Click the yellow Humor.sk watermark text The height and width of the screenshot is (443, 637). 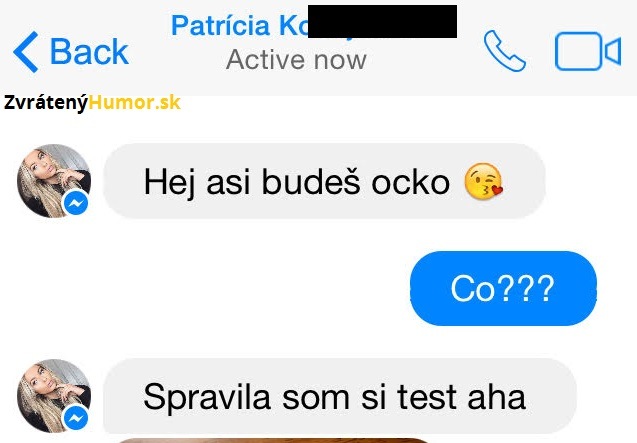pyautogui.click(x=134, y=102)
